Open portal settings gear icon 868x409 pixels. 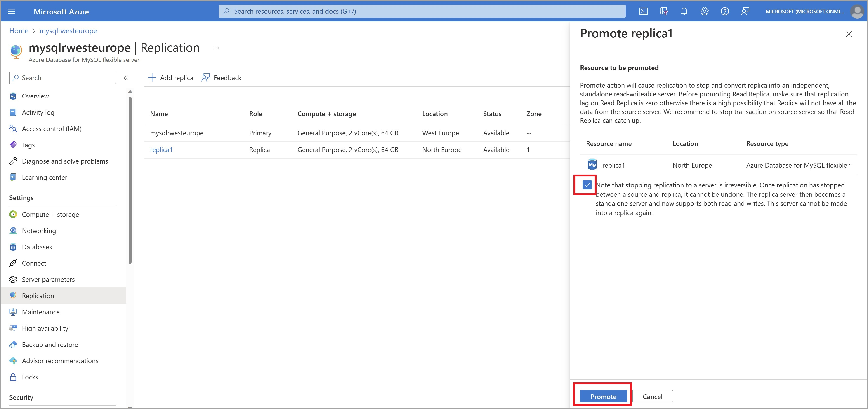tap(704, 12)
